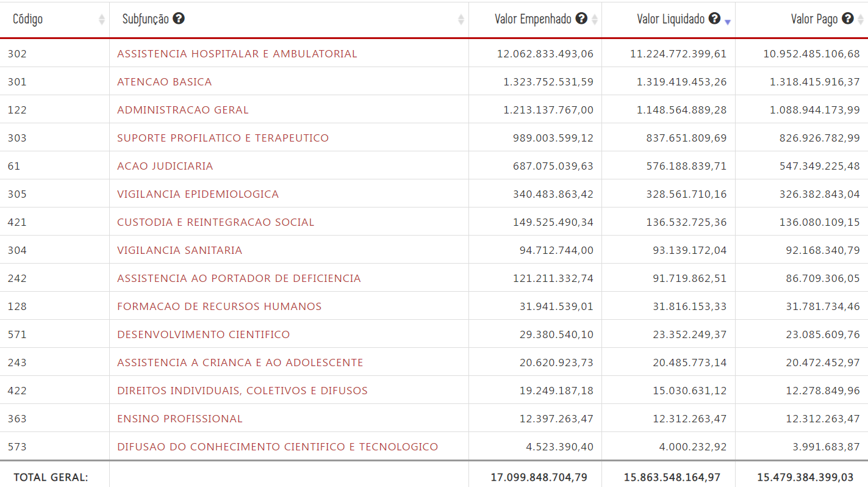Image resolution: width=868 pixels, height=487 pixels.
Task: Click the sort arrow beside Valor Liquidado
Action: [728, 21]
